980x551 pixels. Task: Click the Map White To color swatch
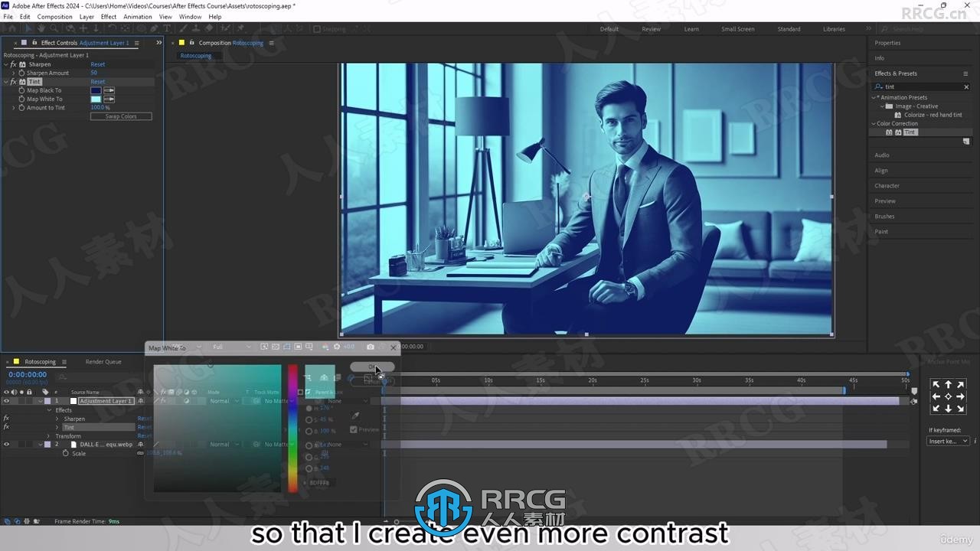pos(96,99)
